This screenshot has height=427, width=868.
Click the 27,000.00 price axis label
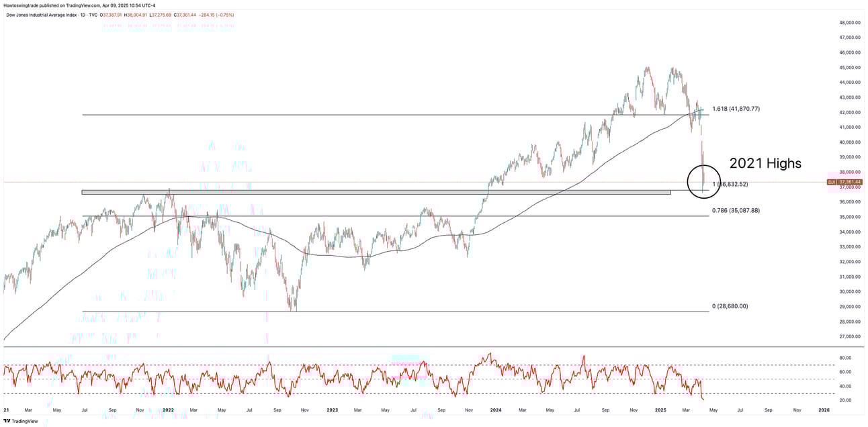point(850,336)
